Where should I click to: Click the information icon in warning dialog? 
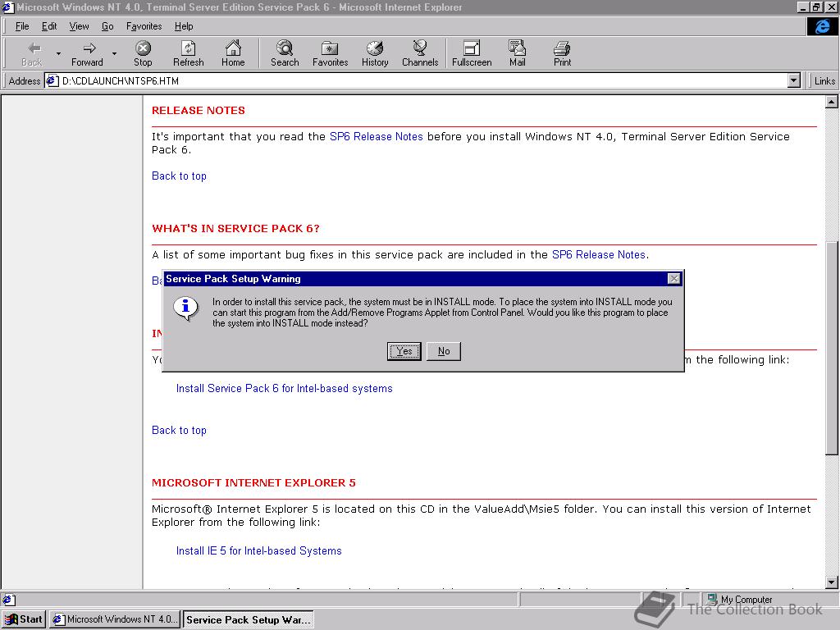click(186, 308)
